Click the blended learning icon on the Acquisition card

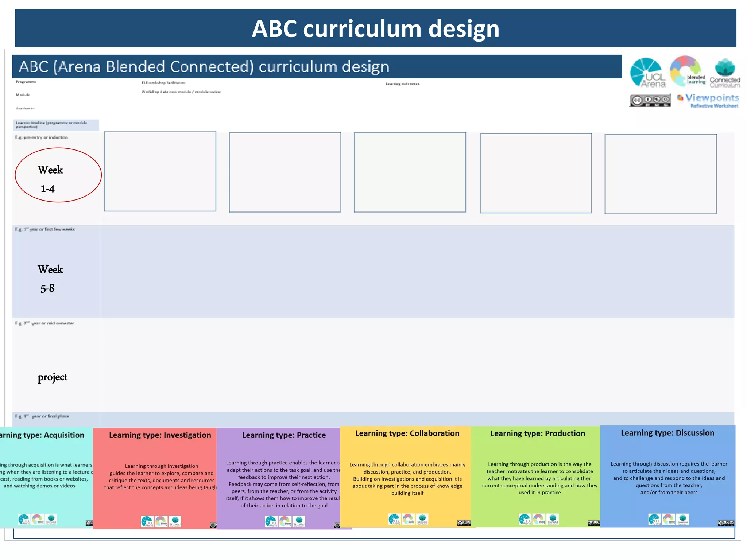(x=38, y=519)
